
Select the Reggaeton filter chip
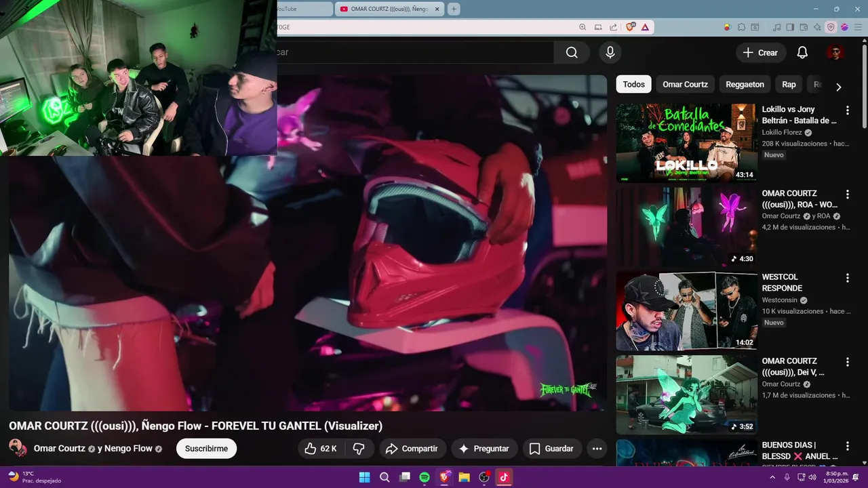(x=745, y=85)
